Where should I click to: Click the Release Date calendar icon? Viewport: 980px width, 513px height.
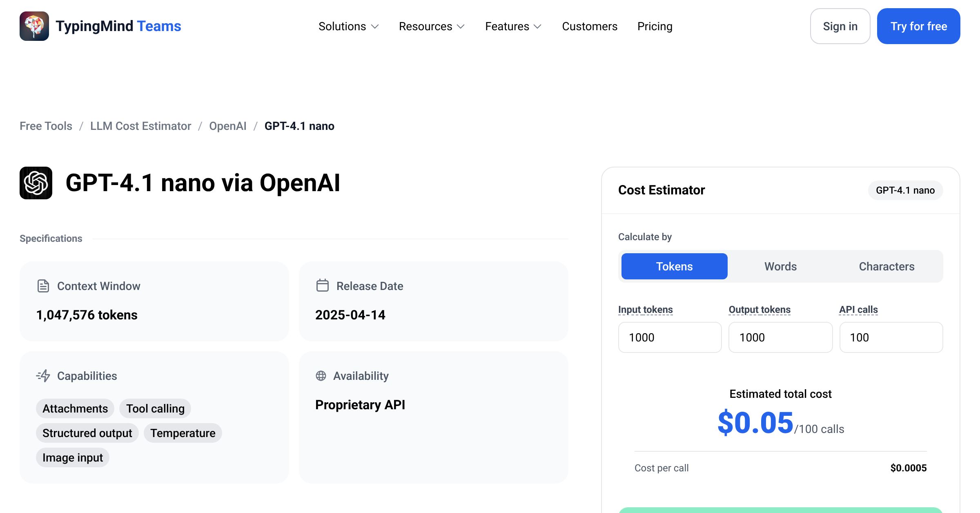322,285
